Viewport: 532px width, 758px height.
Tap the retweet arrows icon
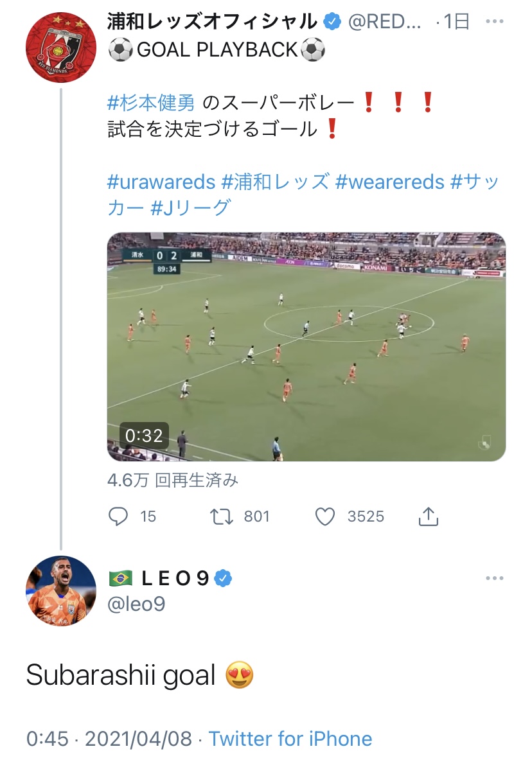point(222,516)
